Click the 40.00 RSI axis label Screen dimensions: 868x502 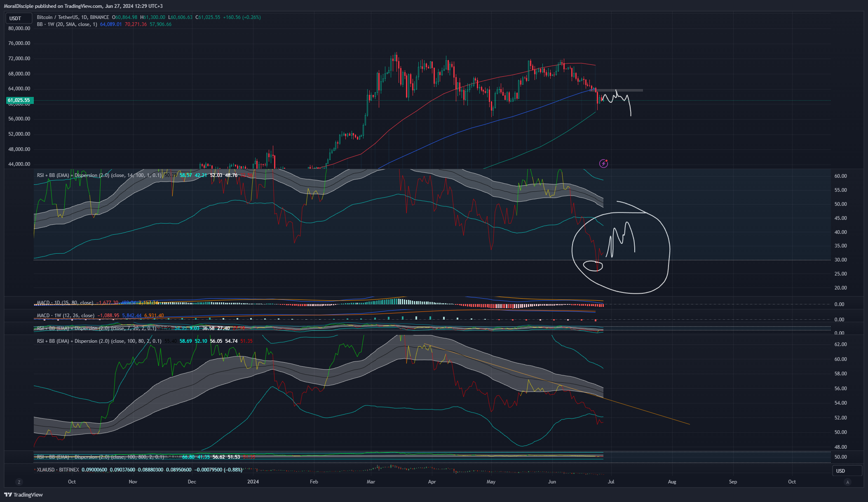[841, 232]
